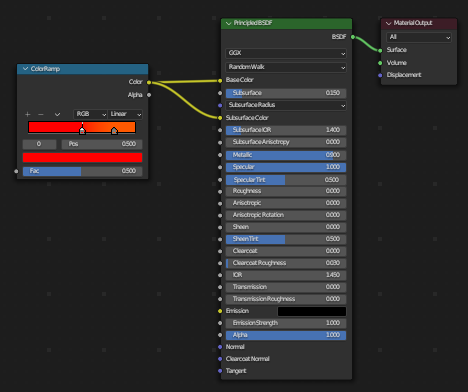
Task: Click the Clearcoat Normal input socket
Action: tap(220, 359)
